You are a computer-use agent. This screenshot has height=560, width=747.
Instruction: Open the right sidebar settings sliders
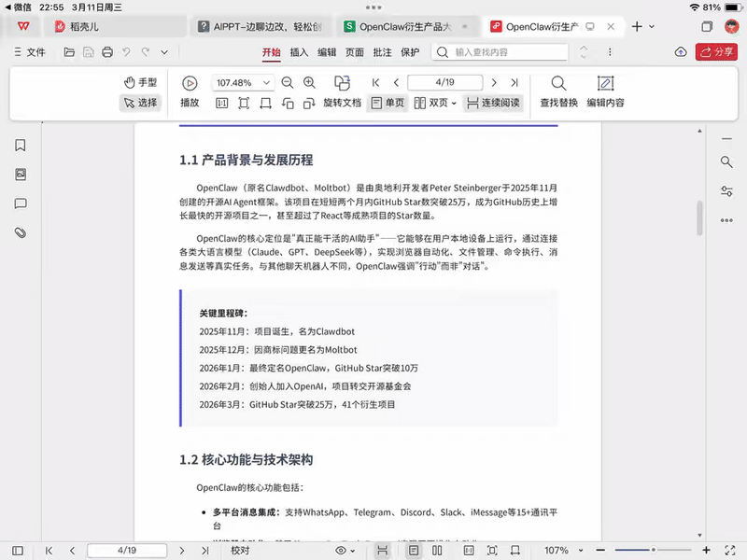coord(726,191)
